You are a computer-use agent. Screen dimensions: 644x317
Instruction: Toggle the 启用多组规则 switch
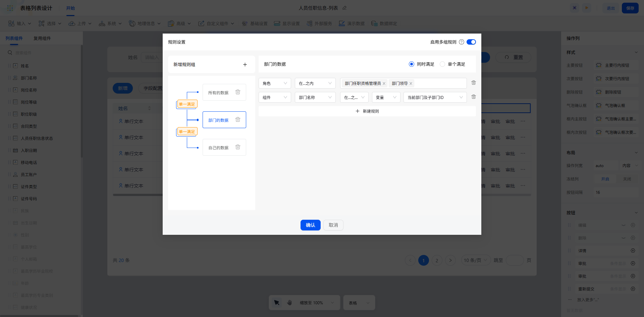coord(471,42)
